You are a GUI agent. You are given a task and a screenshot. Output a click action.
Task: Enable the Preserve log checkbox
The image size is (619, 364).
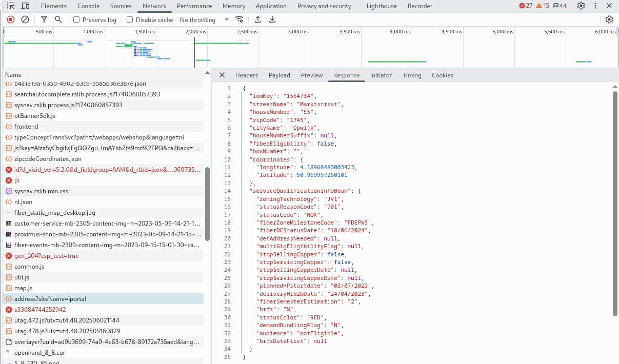click(x=76, y=19)
